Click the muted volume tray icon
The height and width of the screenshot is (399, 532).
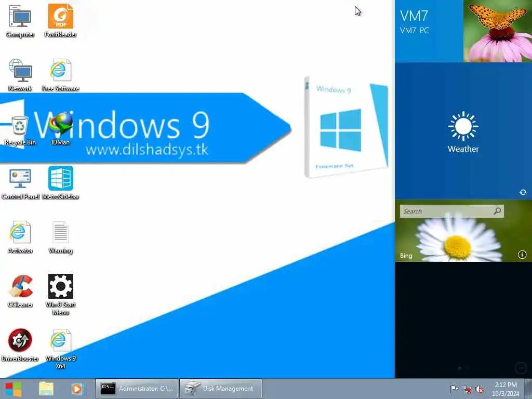click(x=480, y=389)
